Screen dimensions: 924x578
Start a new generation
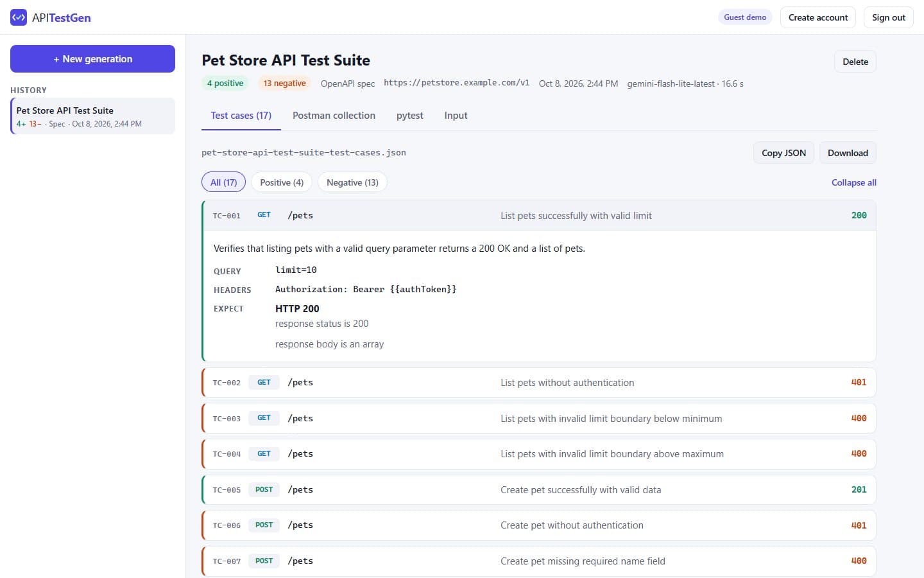[x=92, y=58]
